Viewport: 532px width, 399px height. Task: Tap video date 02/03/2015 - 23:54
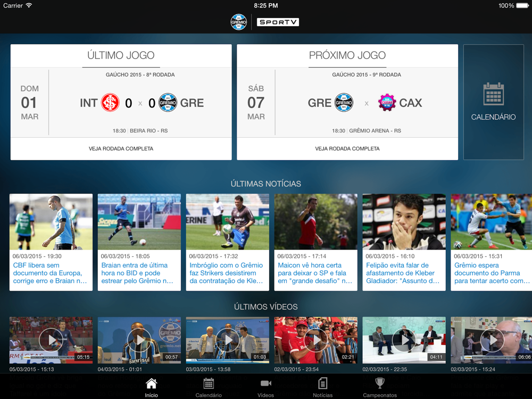point(296,369)
